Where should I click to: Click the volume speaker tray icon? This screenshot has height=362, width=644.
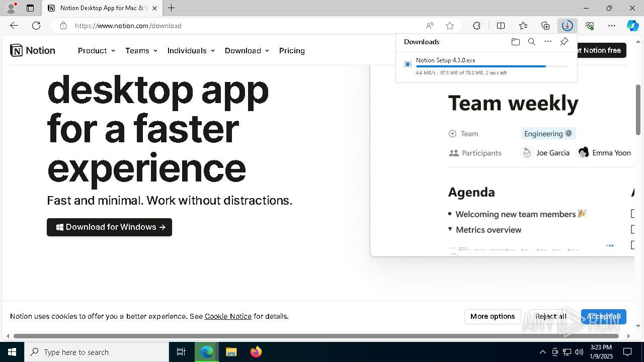[x=579, y=352]
